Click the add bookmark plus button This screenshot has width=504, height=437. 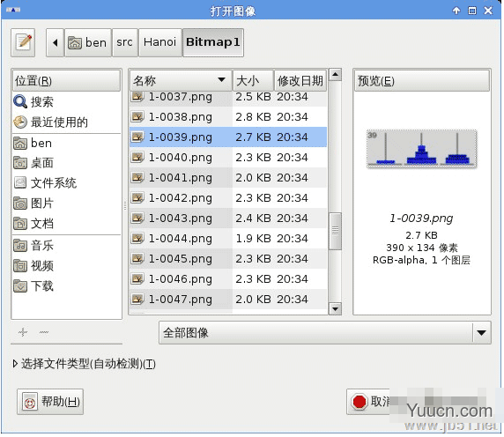pos(23,332)
